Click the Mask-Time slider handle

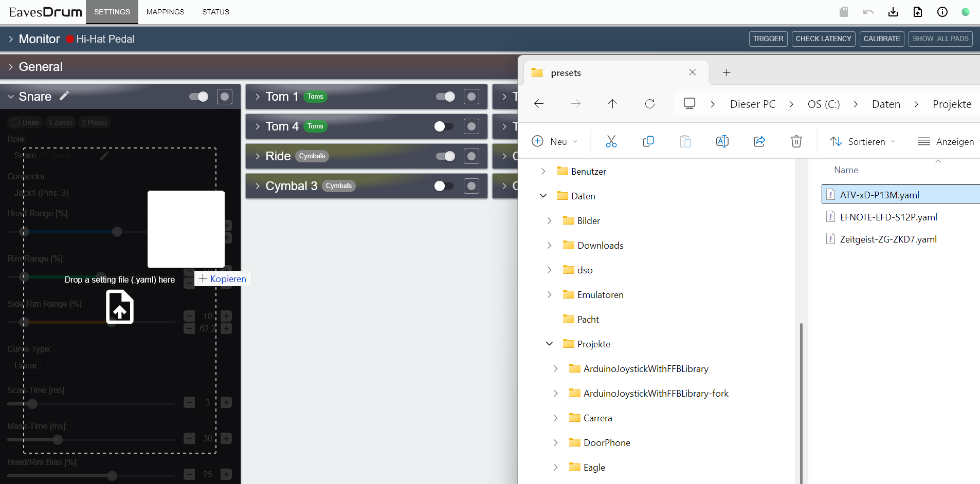[58, 439]
